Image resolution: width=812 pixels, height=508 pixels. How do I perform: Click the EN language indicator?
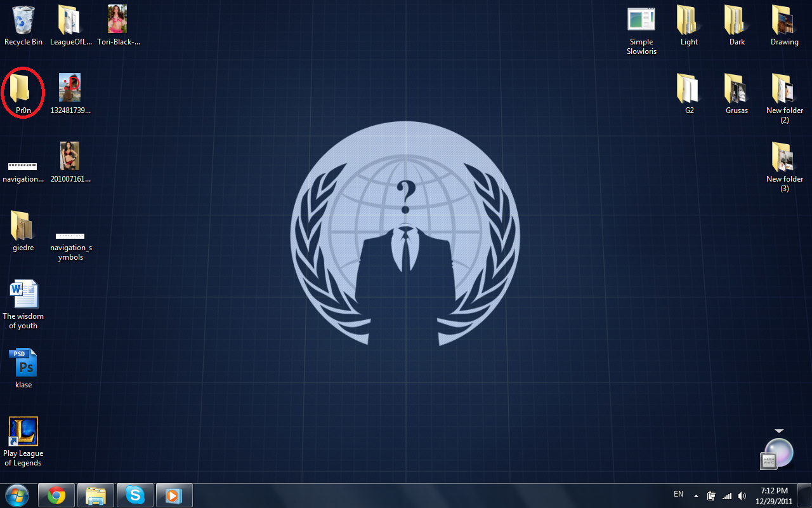pyautogui.click(x=679, y=494)
